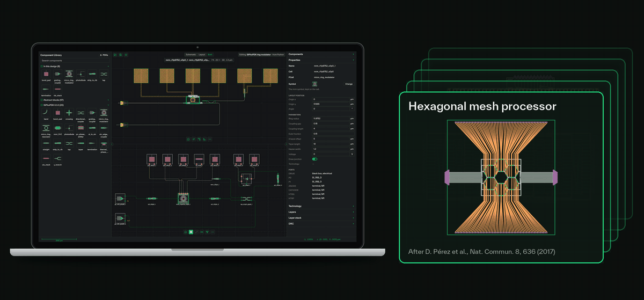Pick directional_coupler in SiPhoPDK list

coord(80,113)
